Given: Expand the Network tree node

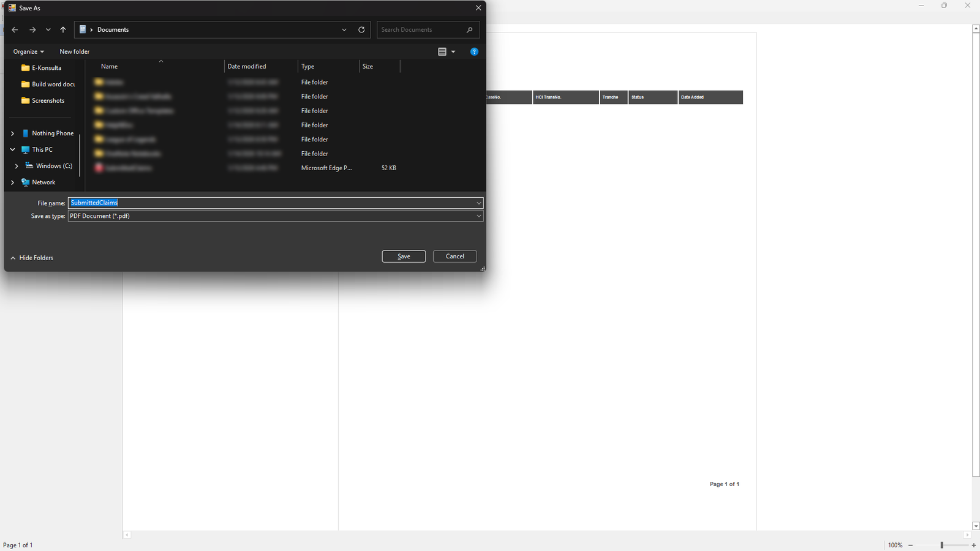Looking at the screenshot, I should click(x=12, y=182).
